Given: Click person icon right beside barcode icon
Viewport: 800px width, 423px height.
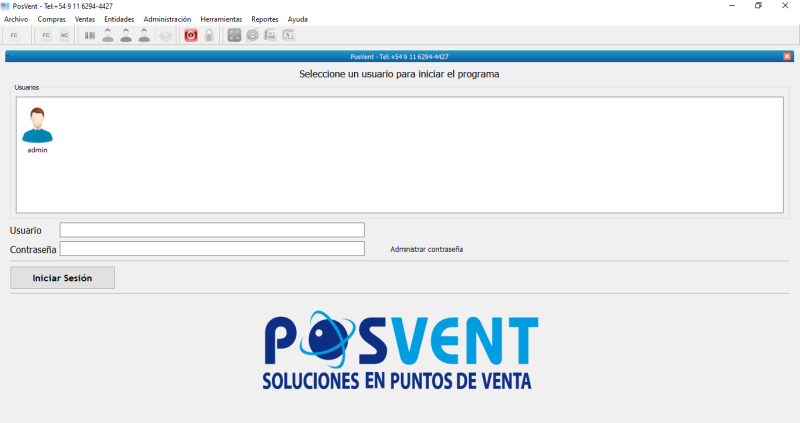Looking at the screenshot, I should [x=108, y=35].
